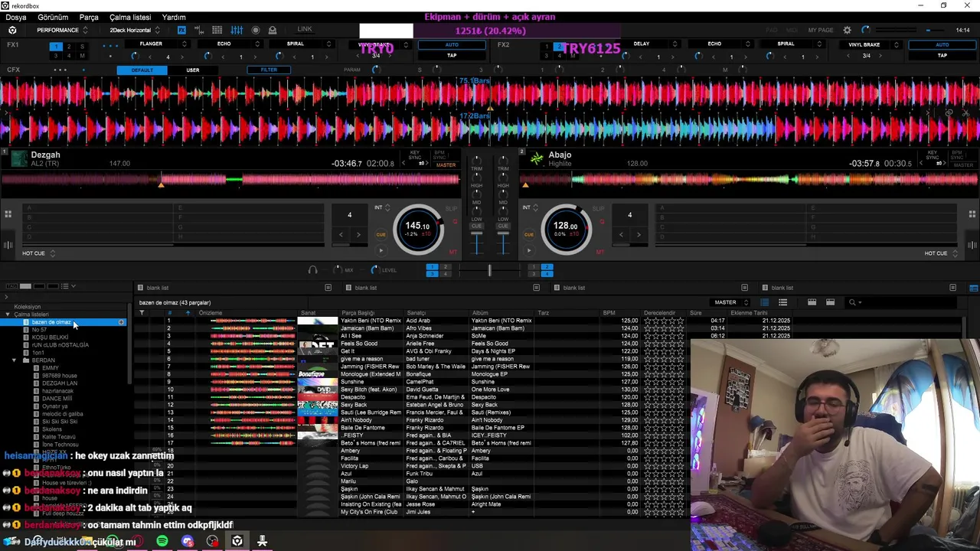Enable SLIP mode on deck 1
The width and height of the screenshot is (980, 551).
tap(451, 208)
